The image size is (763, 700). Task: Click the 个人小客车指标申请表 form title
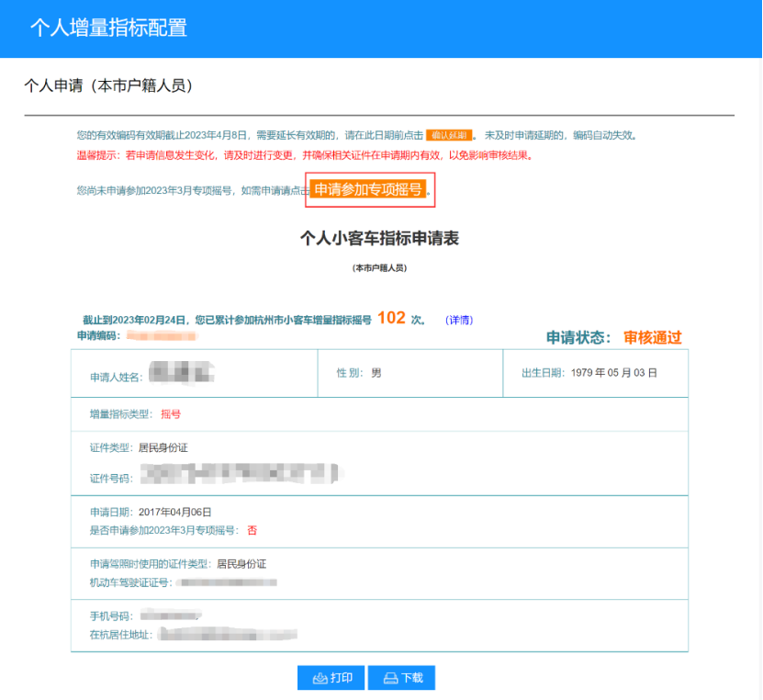(x=379, y=238)
